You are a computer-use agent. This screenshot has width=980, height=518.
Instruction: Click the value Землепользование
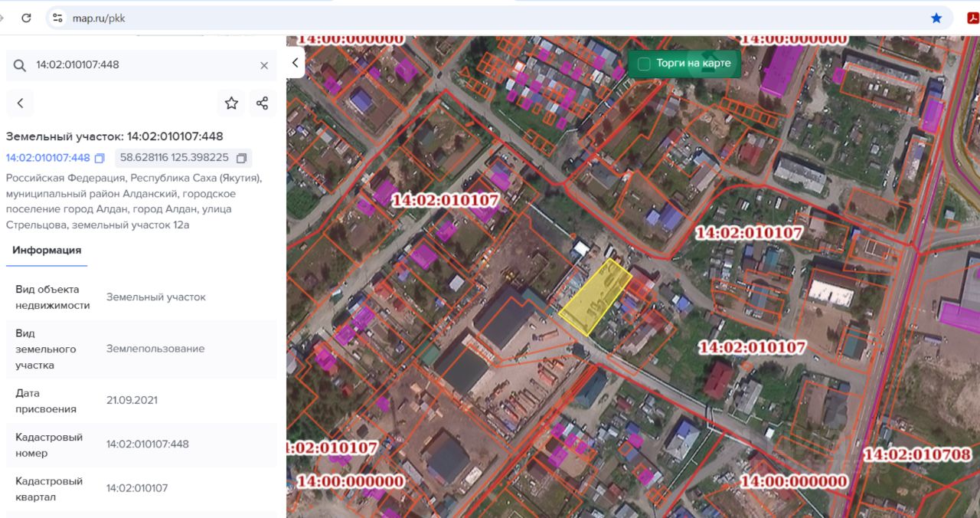click(x=155, y=349)
